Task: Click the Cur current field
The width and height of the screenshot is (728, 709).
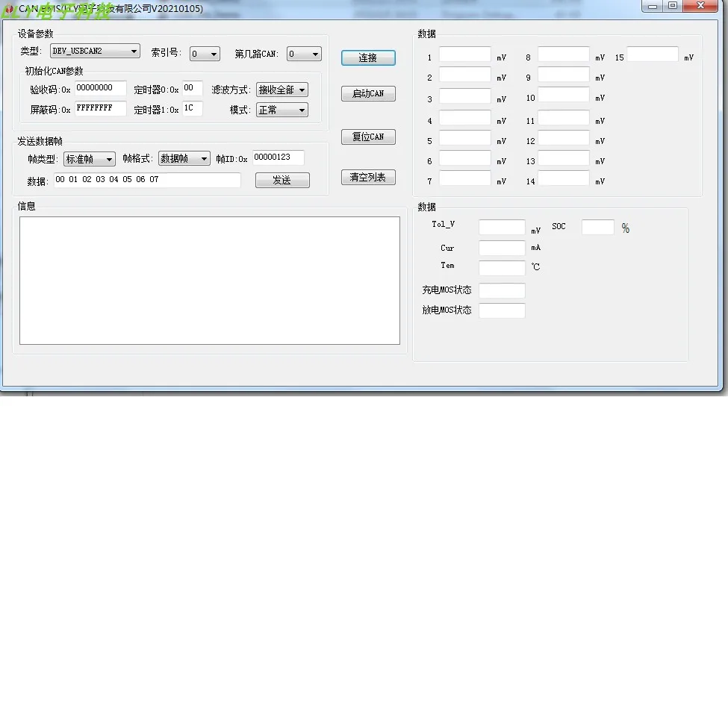Action: 502,248
